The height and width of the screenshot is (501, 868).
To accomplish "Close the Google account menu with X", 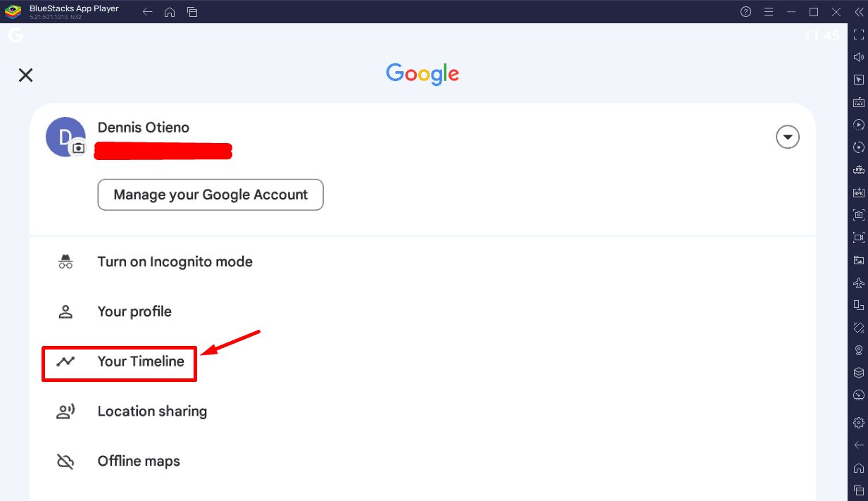I will pos(26,75).
